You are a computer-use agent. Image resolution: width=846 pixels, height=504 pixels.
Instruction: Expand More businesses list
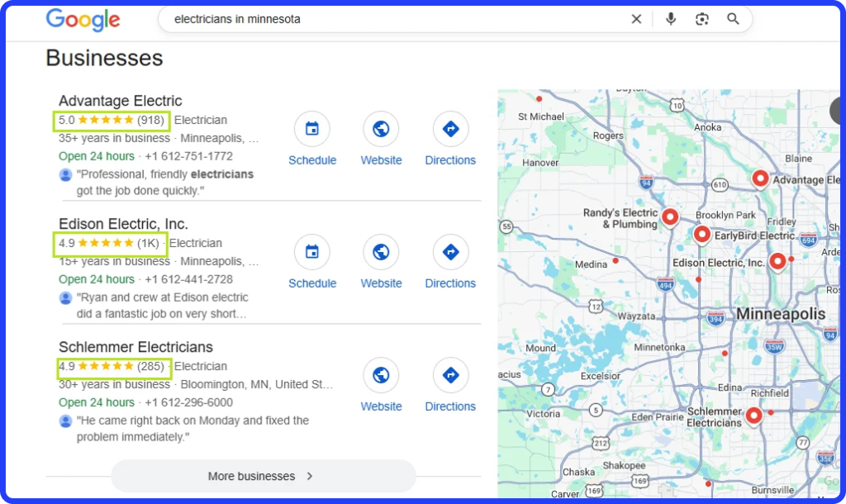tap(264, 476)
